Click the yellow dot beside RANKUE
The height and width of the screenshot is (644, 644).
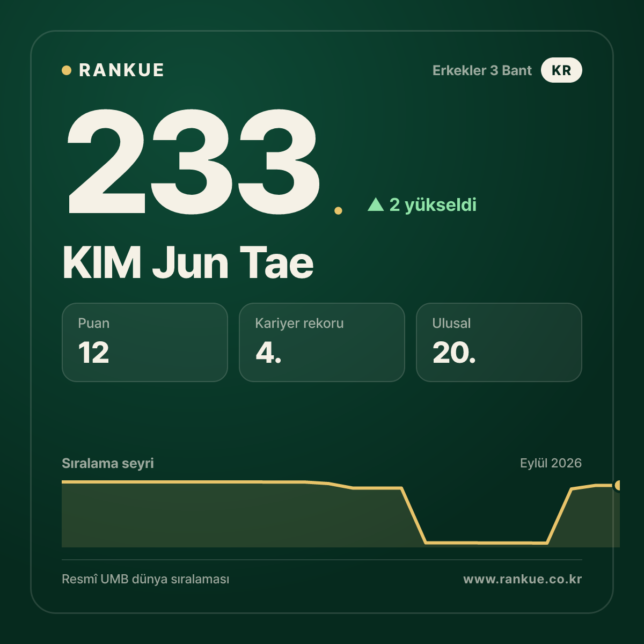[67, 70]
